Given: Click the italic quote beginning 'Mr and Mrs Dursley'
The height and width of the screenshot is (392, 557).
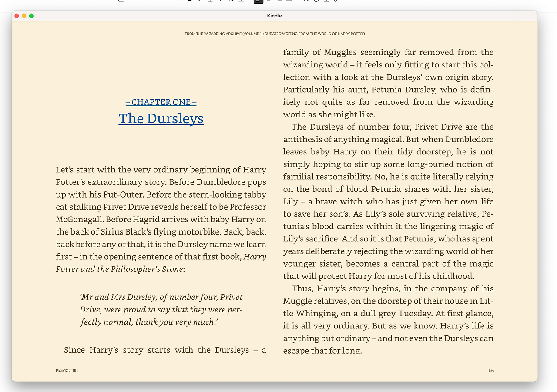Looking at the screenshot, I should point(161,309).
